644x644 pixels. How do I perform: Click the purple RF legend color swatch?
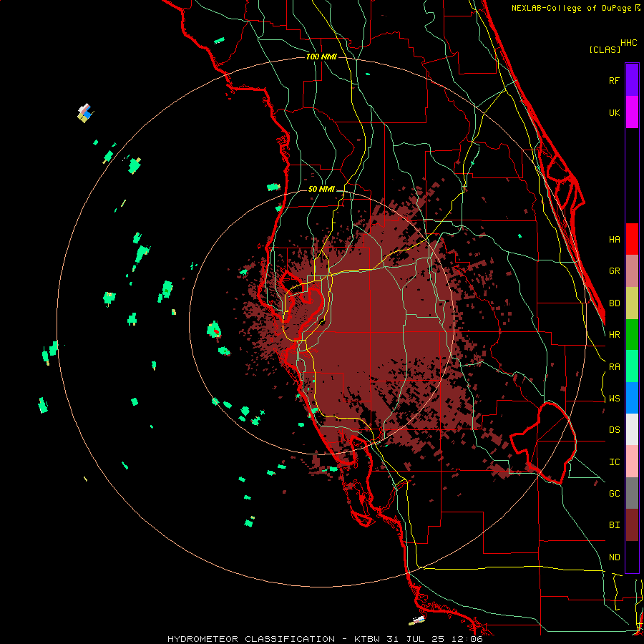[x=632, y=80]
